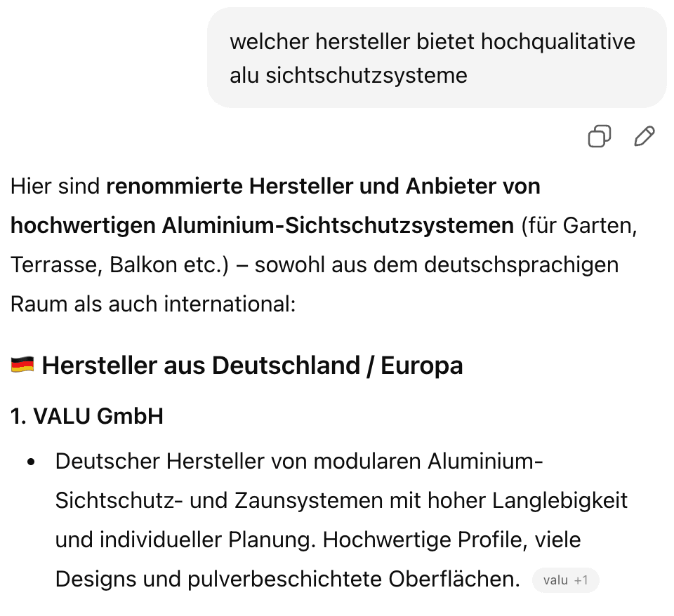674x616 pixels.
Task: Select the user message bubble
Action: tap(435, 58)
